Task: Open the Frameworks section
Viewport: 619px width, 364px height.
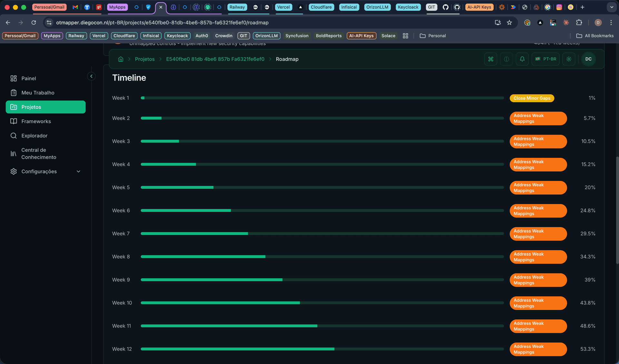Action: [x=36, y=121]
